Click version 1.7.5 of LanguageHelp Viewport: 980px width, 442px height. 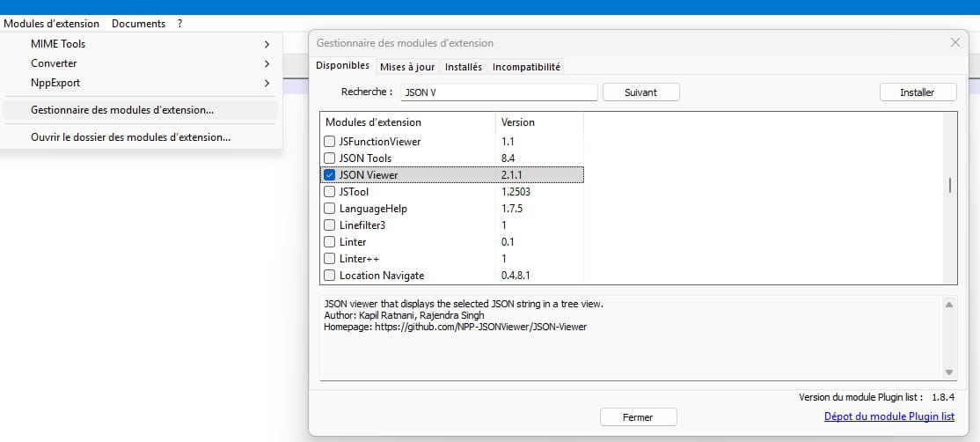(512, 209)
